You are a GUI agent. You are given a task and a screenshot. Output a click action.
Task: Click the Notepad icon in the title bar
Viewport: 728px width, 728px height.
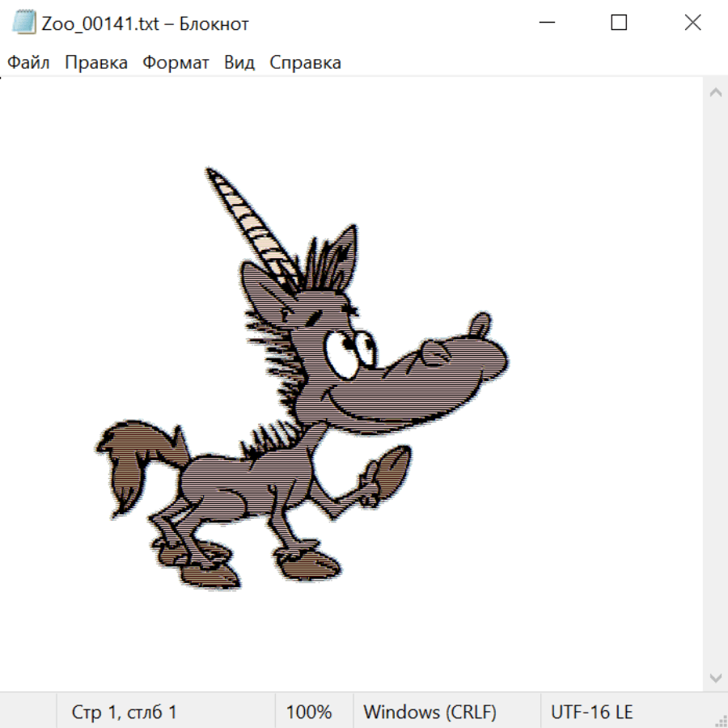[x=24, y=23]
